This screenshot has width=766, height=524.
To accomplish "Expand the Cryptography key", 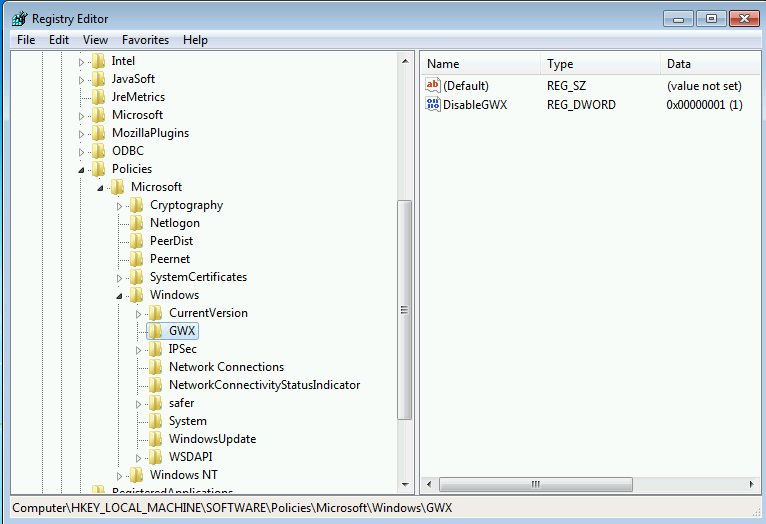I will point(120,205).
